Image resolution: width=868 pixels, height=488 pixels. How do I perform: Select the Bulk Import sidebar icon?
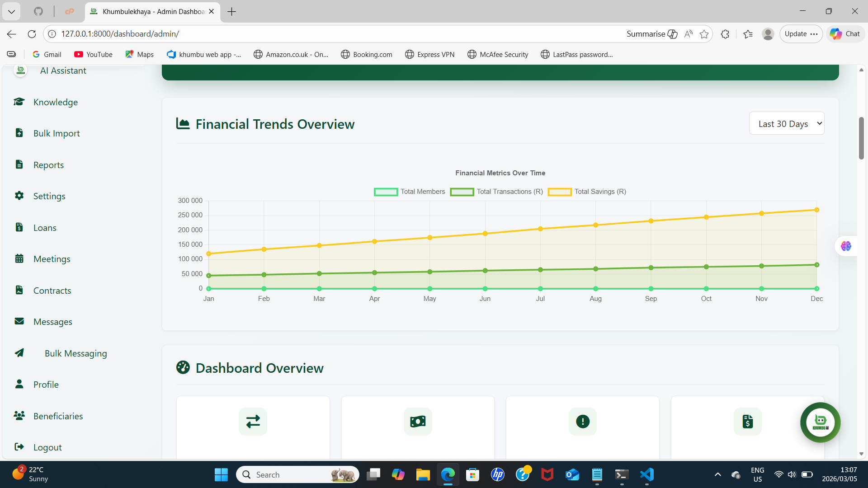(x=19, y=132)
